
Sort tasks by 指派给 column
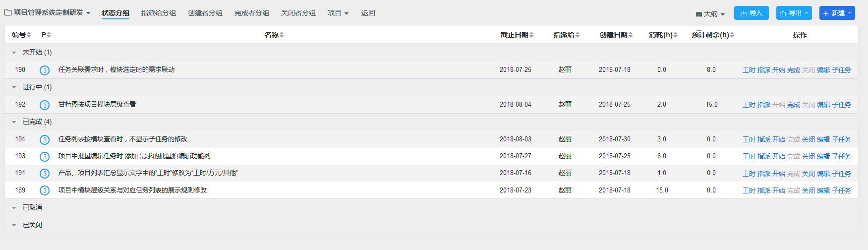(566, 35)
